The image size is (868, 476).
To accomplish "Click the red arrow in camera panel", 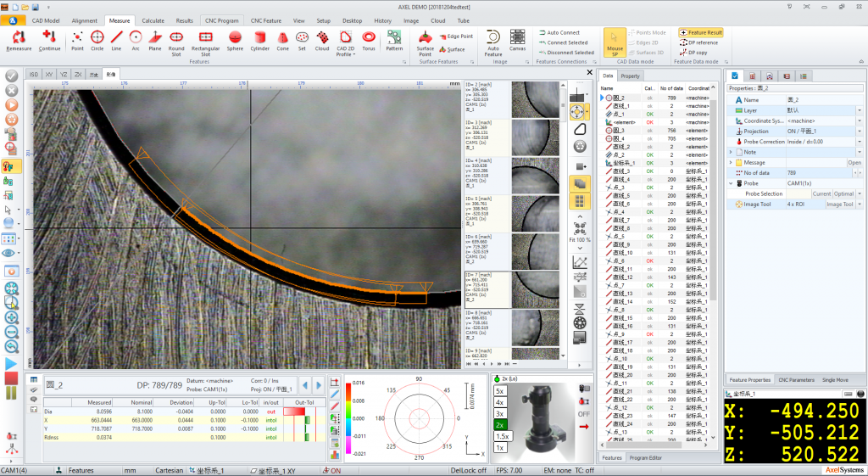I will 583,427.
